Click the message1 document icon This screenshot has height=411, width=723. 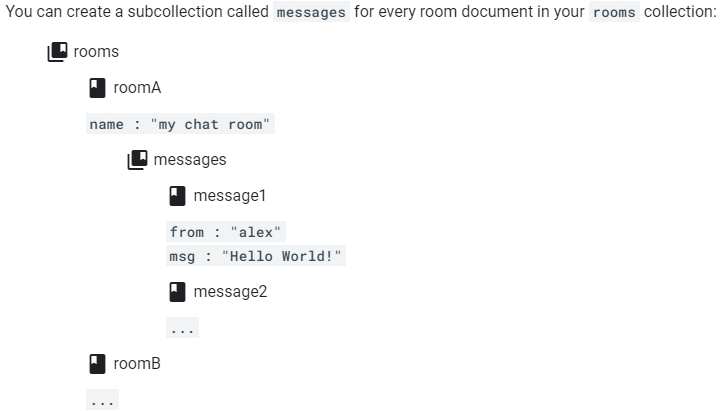tap(178, 196)
